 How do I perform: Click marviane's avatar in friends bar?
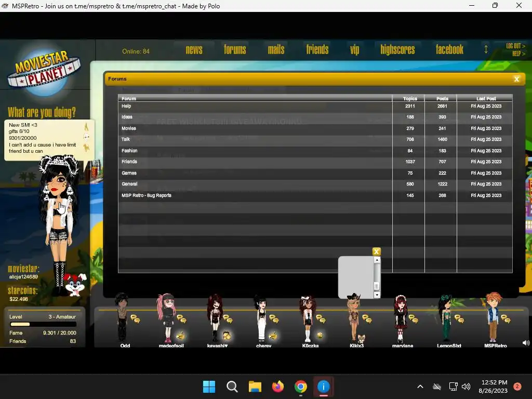401,318
